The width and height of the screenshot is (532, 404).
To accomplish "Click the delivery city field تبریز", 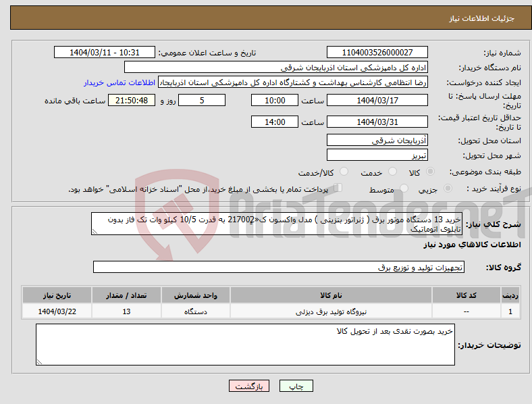I will pyautogui.click(x=377, y=155).
